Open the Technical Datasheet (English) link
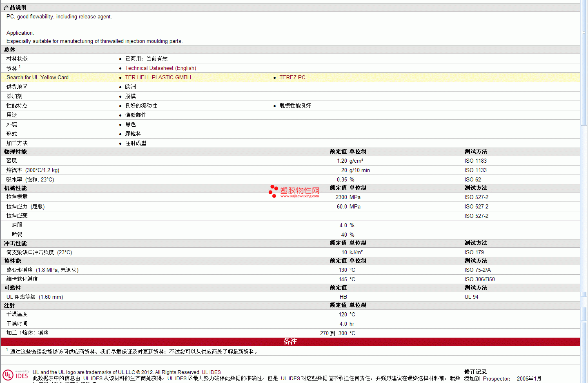The height and width of the screenshot is (383, 588). tap(160, 68)
